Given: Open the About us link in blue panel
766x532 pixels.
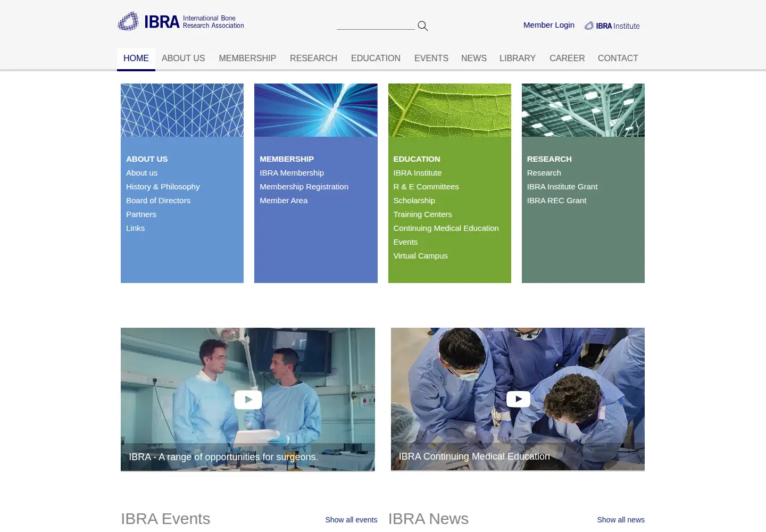Looking at the screenshot, I should pos(141,173).
